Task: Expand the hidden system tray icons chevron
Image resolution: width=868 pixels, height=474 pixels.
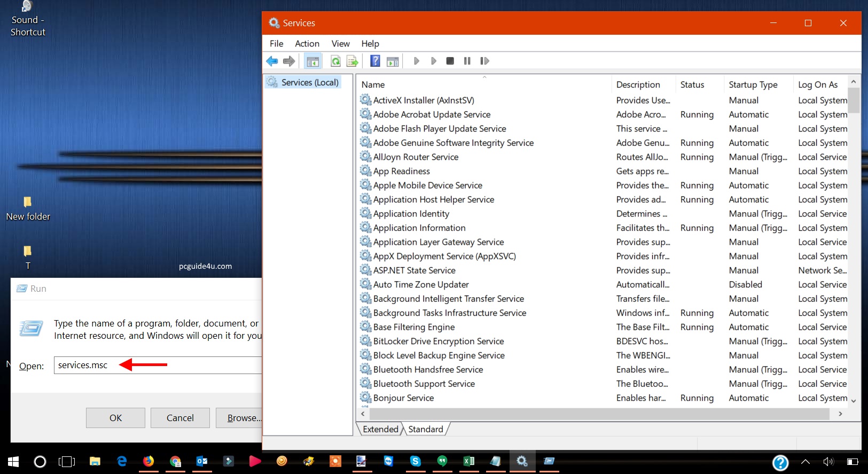Action: click(806, 462)
